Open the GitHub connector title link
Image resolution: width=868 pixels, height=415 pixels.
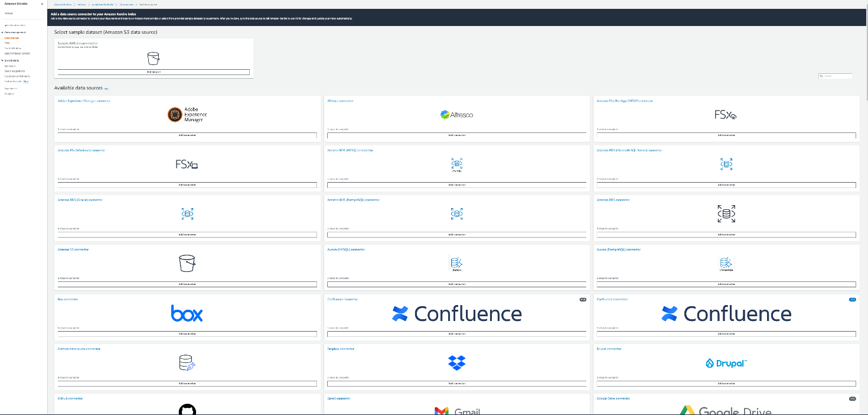[x=70, y=398]
